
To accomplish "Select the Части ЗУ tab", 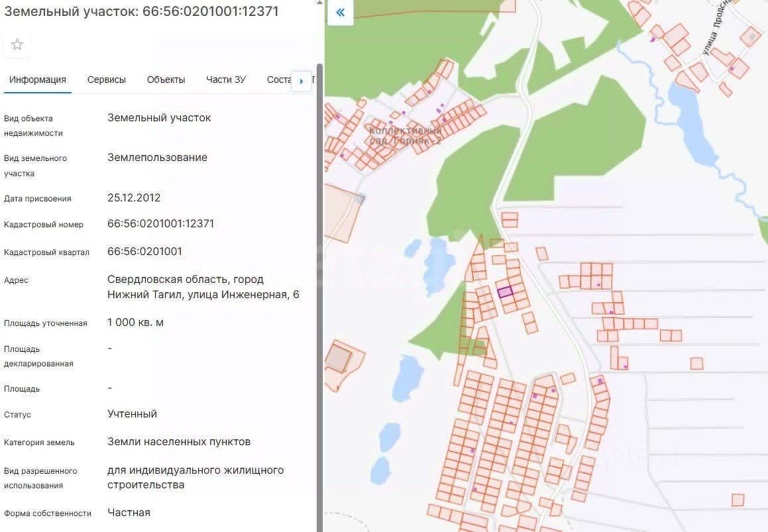I will pos(226,80).
